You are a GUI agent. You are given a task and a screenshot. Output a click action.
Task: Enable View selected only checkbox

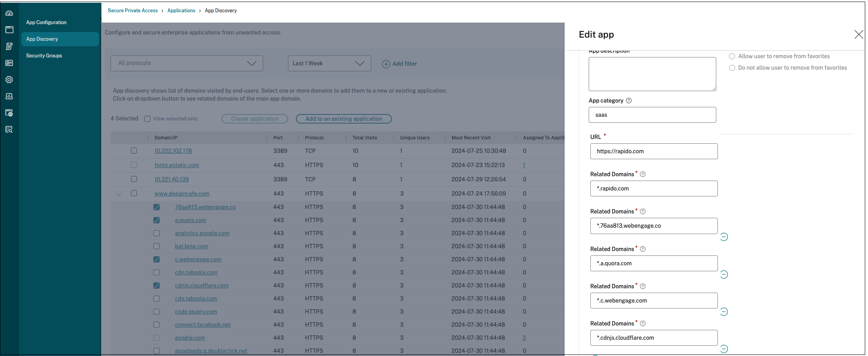[x=147, y=119]
